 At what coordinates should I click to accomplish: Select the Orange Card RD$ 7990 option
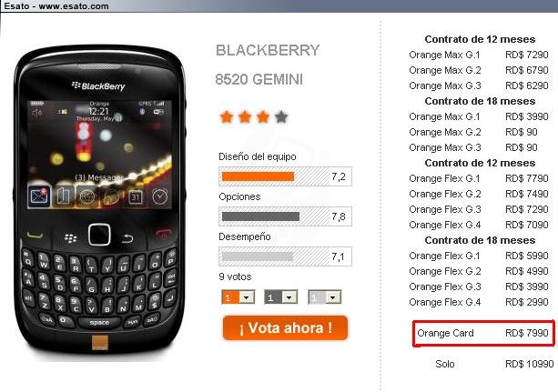click(483, 333)
